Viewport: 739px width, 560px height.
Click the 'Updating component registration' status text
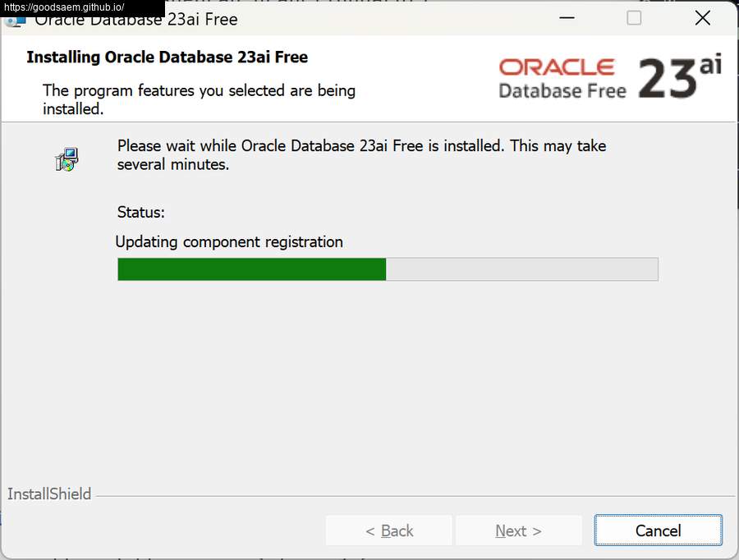229,241
